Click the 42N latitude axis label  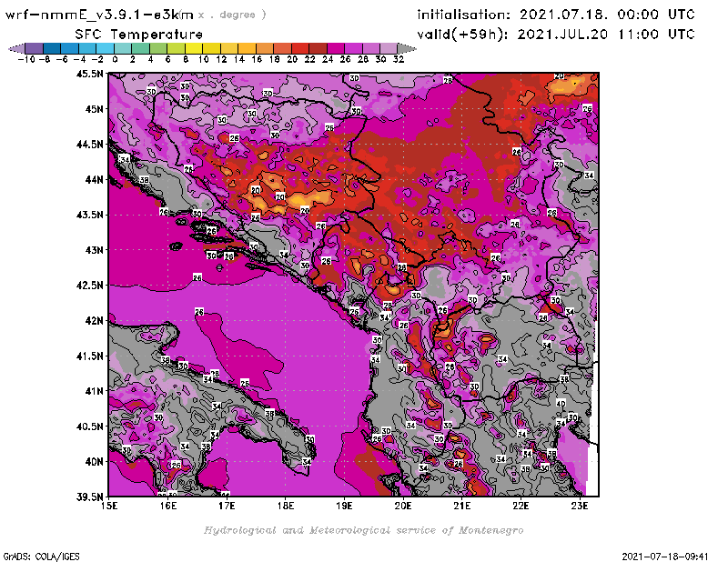94,321
